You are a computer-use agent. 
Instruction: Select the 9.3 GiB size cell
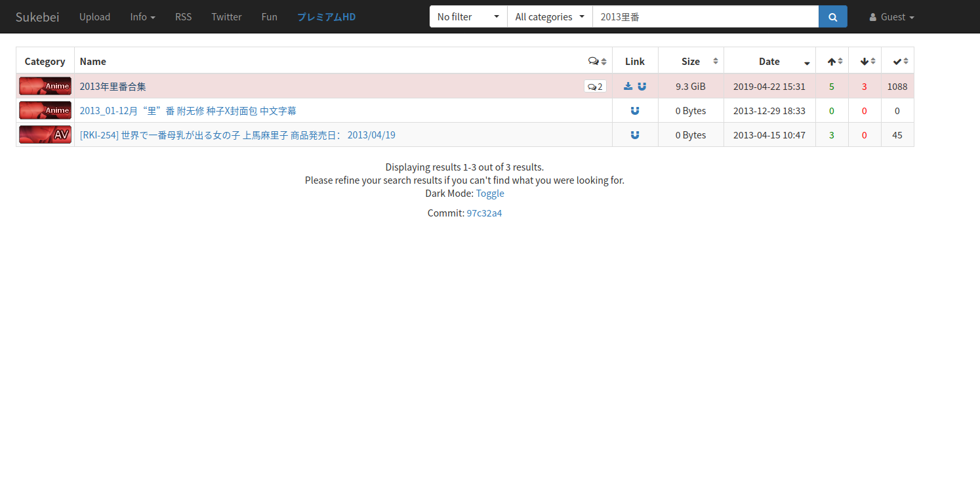click(x=691, y=87)
